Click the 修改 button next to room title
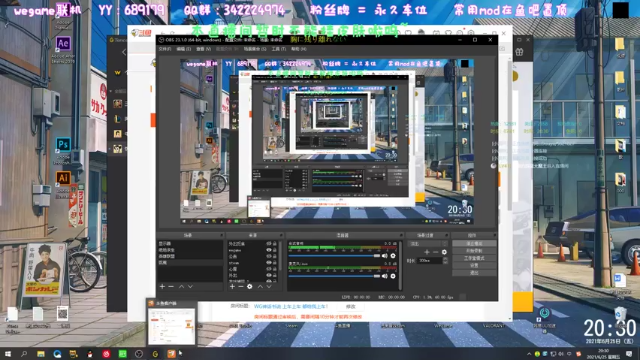Image resolution: width=640 pixels, height=360 pixels. pyautogui.click(x=351, y=307)
